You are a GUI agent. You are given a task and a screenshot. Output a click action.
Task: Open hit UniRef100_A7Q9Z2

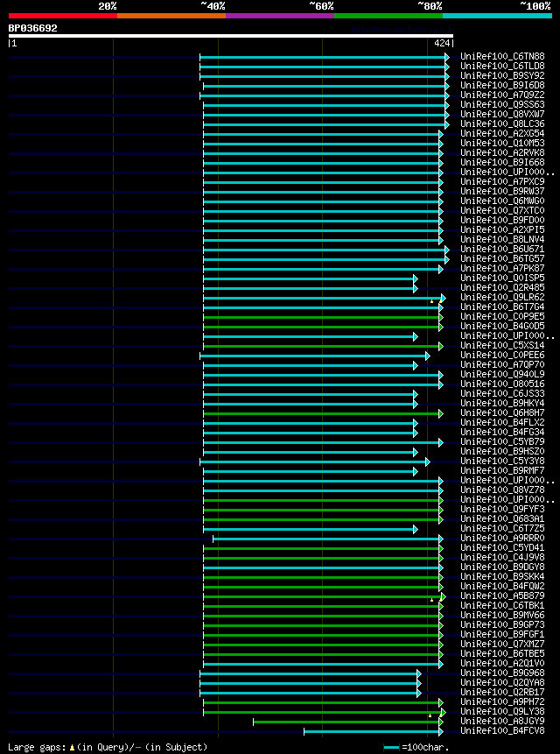pyautogui.click(x=502, y=95)
